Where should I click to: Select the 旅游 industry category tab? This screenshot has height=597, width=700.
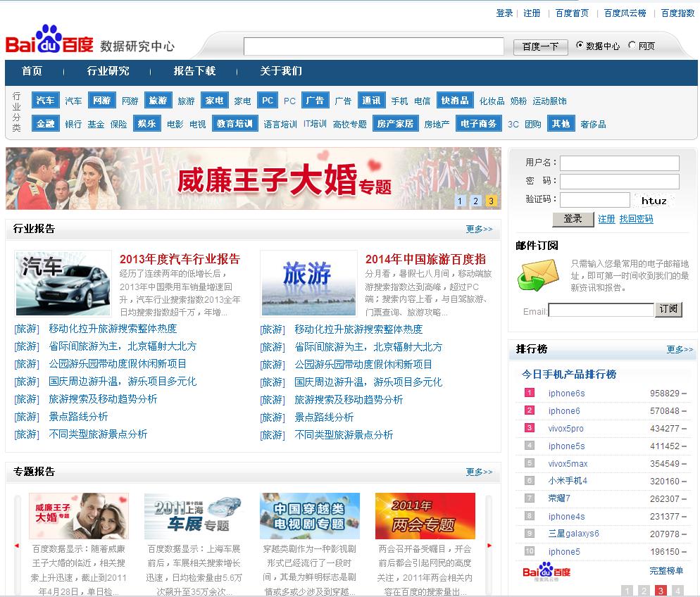click(158, 100)
